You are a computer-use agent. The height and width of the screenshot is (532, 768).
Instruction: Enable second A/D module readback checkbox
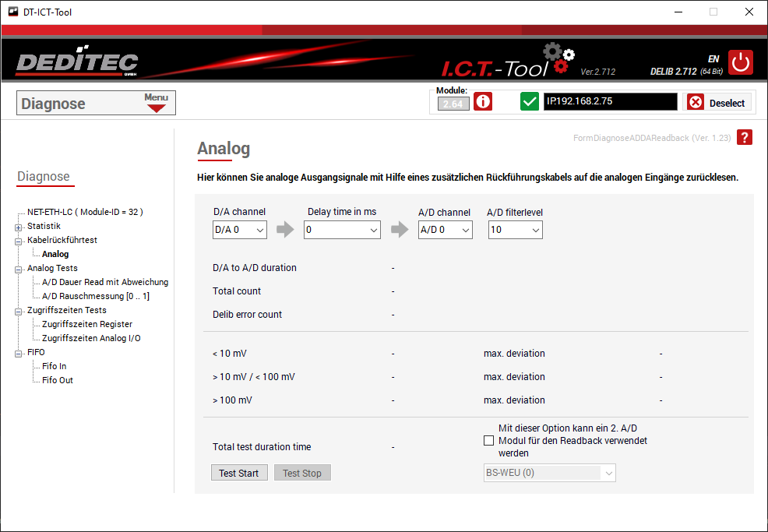[488, 441]
